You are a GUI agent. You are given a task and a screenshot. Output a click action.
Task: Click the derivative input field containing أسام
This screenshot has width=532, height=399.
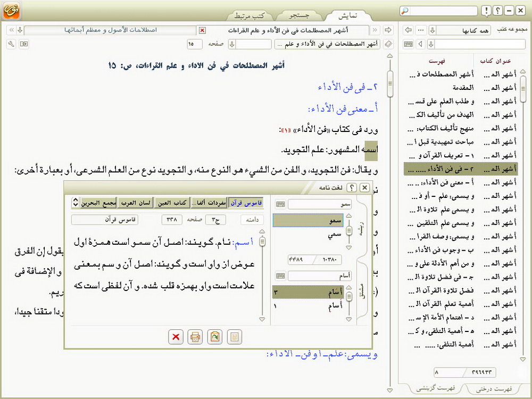click(319, 276)
